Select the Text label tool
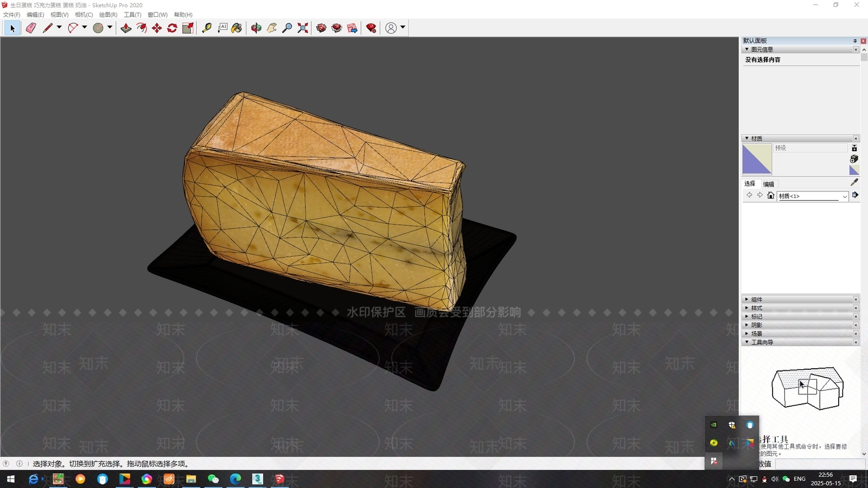 click(222, 28)
